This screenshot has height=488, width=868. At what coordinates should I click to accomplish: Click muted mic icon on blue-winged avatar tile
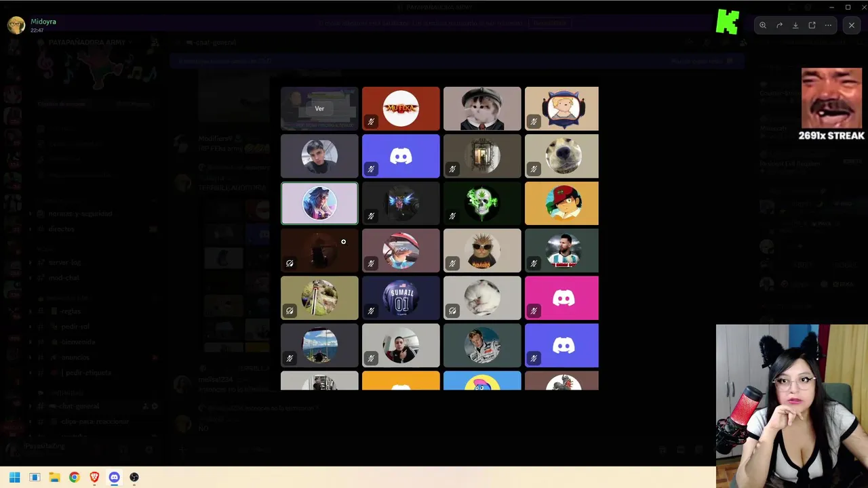pos(371,217)
